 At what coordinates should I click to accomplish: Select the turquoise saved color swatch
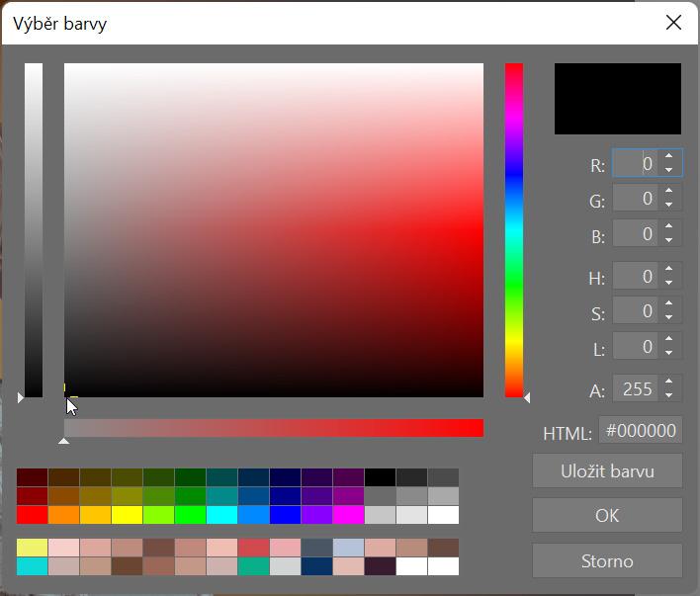click(x=33, y=566)
